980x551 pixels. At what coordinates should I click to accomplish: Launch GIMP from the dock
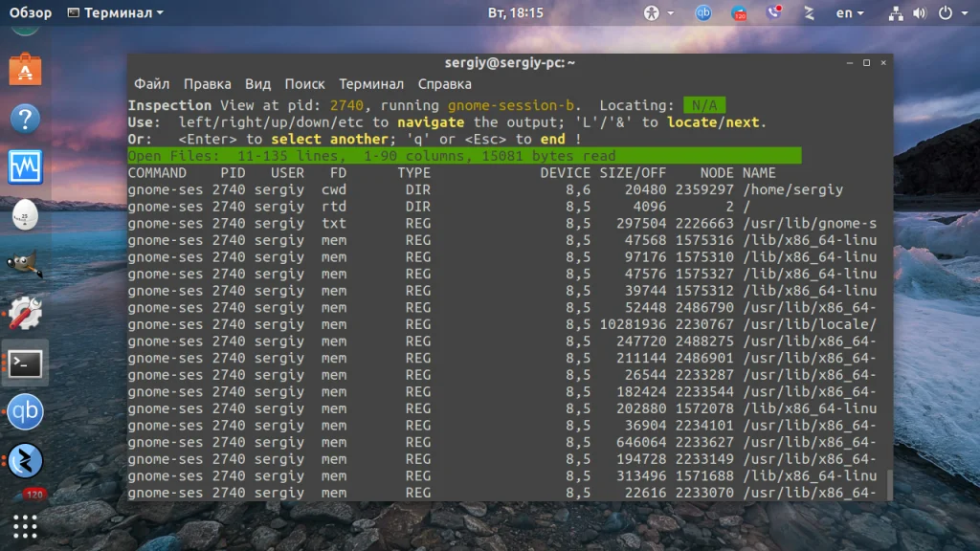tap(25, 264)
